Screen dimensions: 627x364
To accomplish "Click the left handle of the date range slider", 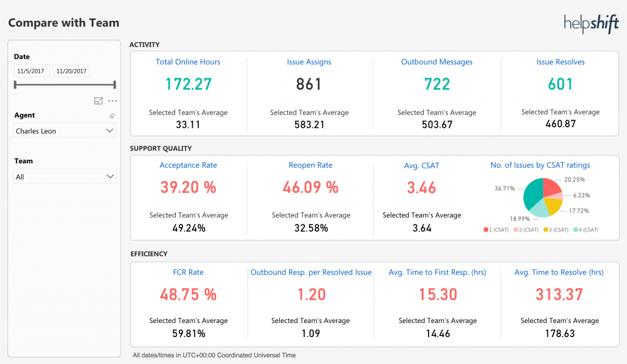I will pos(15,84).
